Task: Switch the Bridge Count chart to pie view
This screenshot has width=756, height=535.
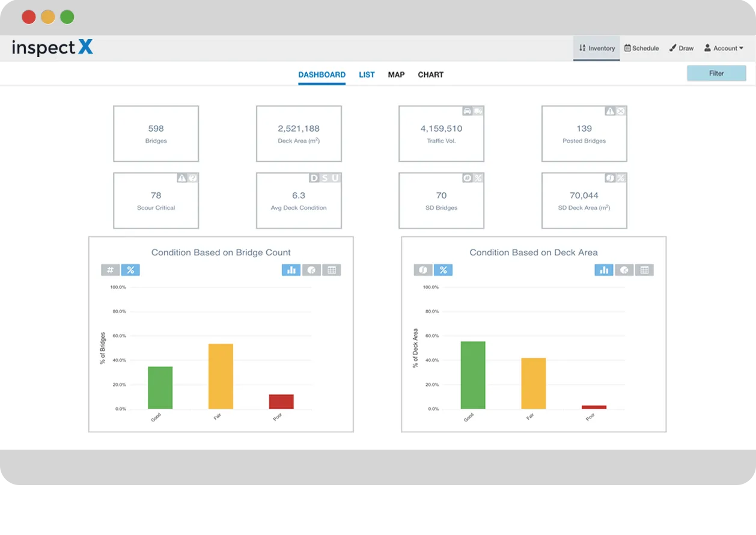Action: 312,270
